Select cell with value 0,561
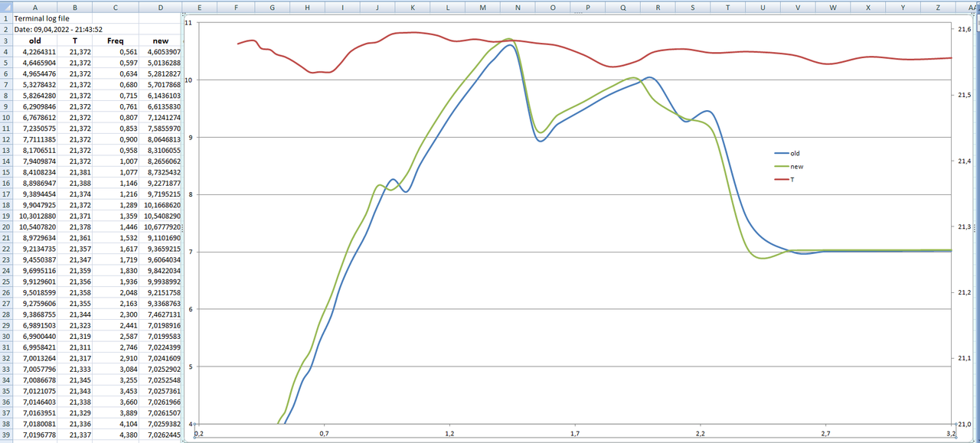Viewport: 980px width, 443px height. pyautogui.click(x=116, y=51)
